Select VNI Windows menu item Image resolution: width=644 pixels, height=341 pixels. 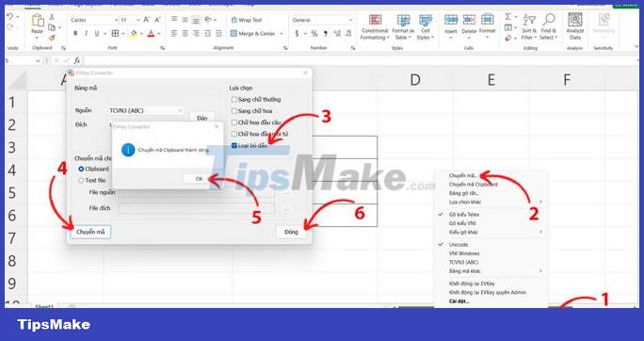pyautogui.click(x=464, y=253)
